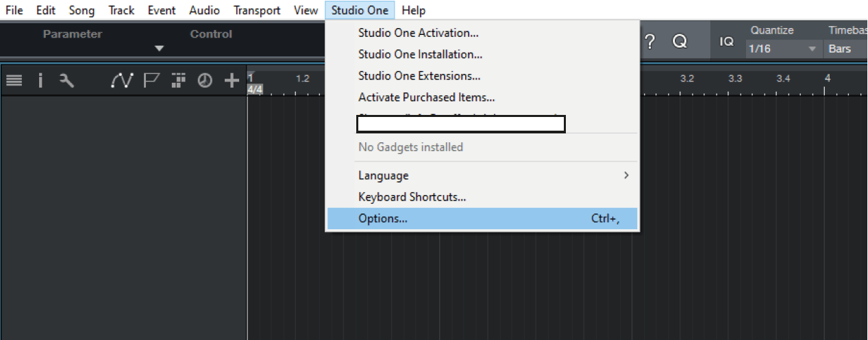Open the Quantize 1/16 dropdown

tap(784, 49)
